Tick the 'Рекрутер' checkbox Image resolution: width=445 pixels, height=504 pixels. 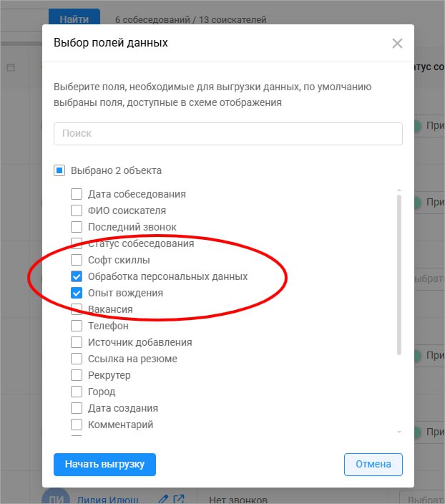77,375
